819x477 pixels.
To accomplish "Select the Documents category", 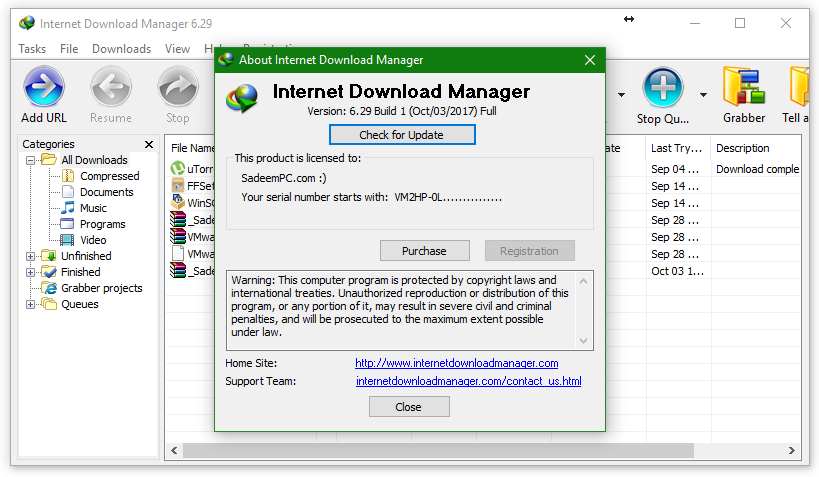I will (107, 192).
